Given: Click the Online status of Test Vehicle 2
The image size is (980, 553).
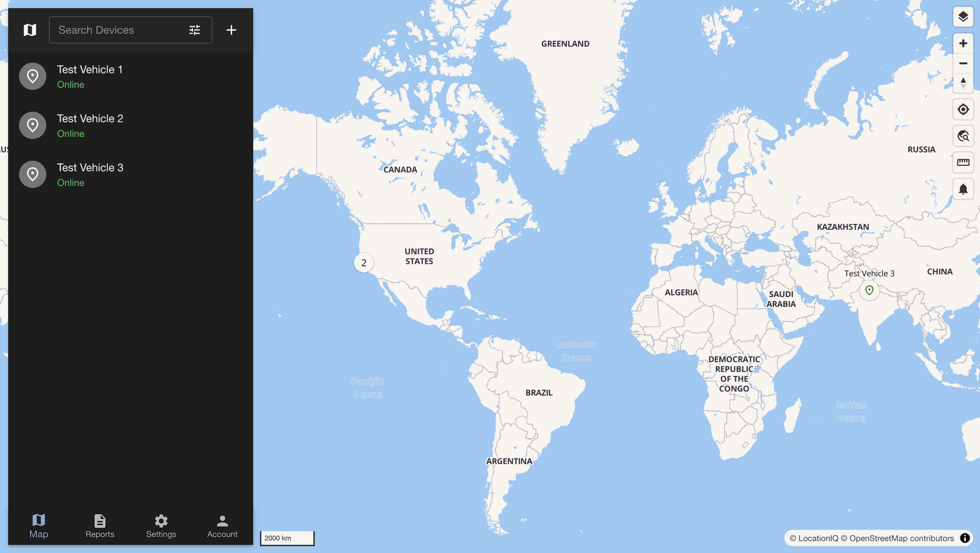Looking at the screenshot, I should click(x=70, y=134).
